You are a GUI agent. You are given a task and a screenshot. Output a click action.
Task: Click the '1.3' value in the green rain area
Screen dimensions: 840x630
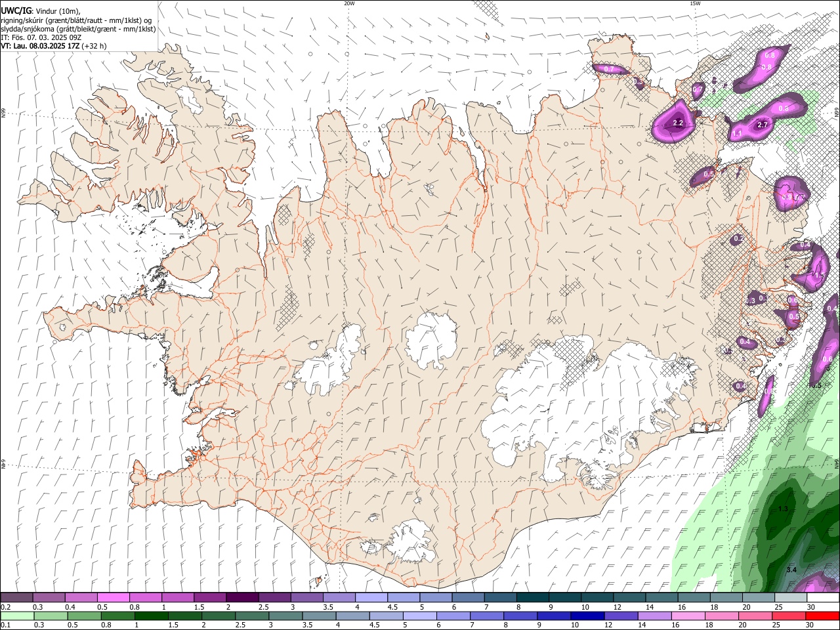point(783,509)
